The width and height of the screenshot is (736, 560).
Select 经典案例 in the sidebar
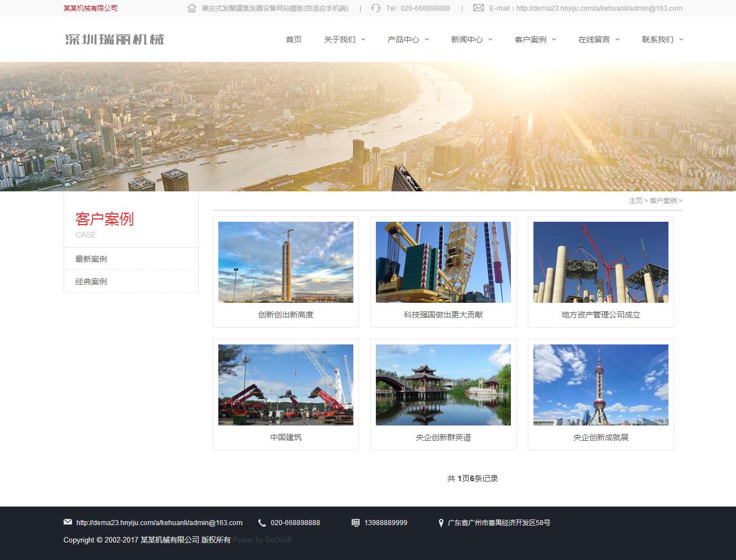(91, 281)
